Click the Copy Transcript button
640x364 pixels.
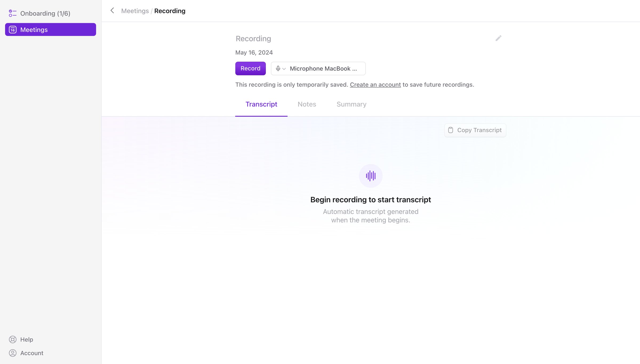[x=475, y=130]
